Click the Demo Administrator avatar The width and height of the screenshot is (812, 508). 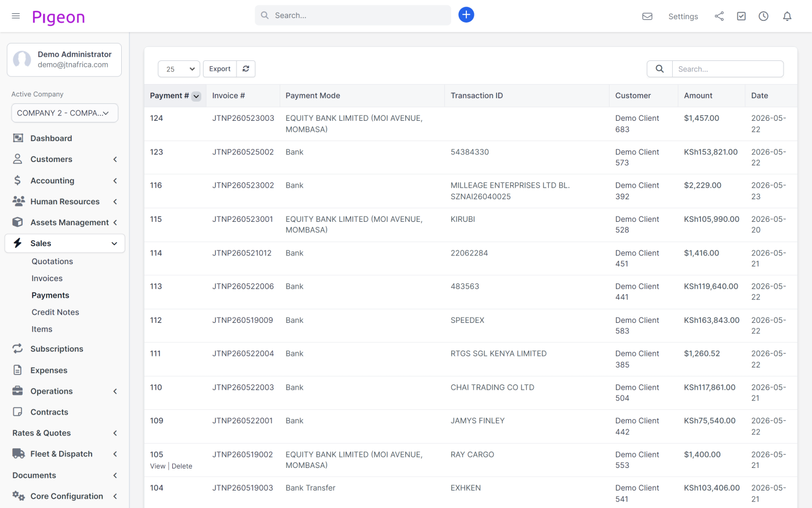22,59
